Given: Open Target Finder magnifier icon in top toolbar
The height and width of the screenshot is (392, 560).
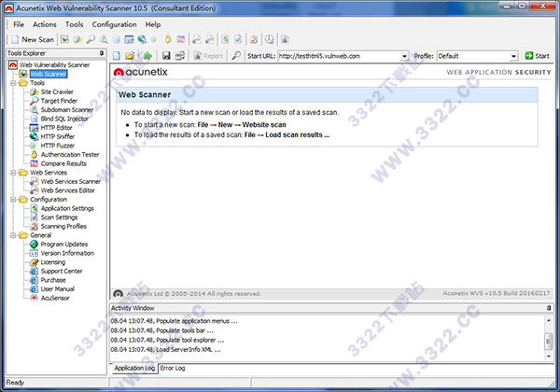Looking at the screenshot, I should (91, 39).
